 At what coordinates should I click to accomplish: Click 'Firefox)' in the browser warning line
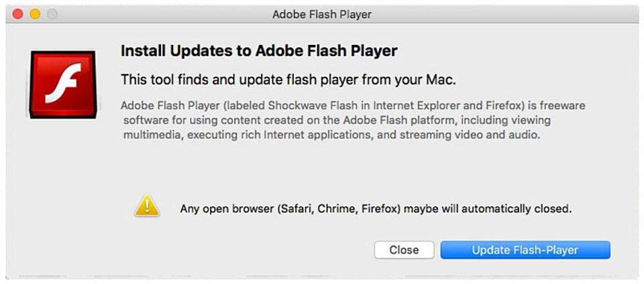(381, 208)
